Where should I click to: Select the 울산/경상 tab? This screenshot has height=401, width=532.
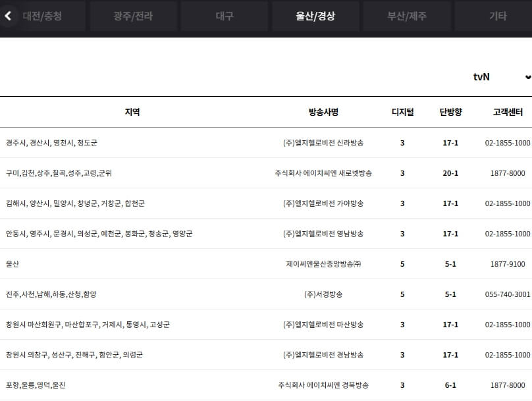pos(315,16)
